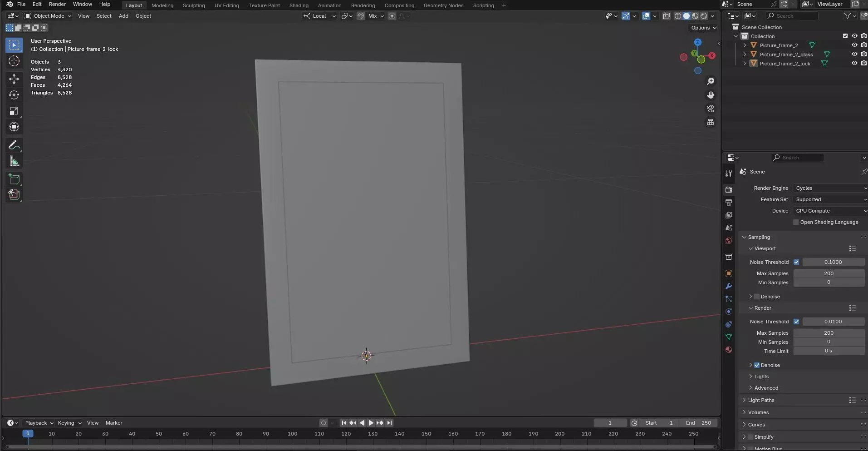Switch to the Modeling workspace tab

(162, 5)
